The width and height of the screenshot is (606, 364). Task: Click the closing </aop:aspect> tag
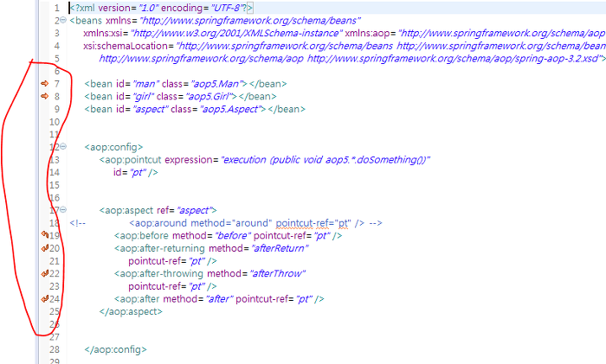tap(131, 312)
